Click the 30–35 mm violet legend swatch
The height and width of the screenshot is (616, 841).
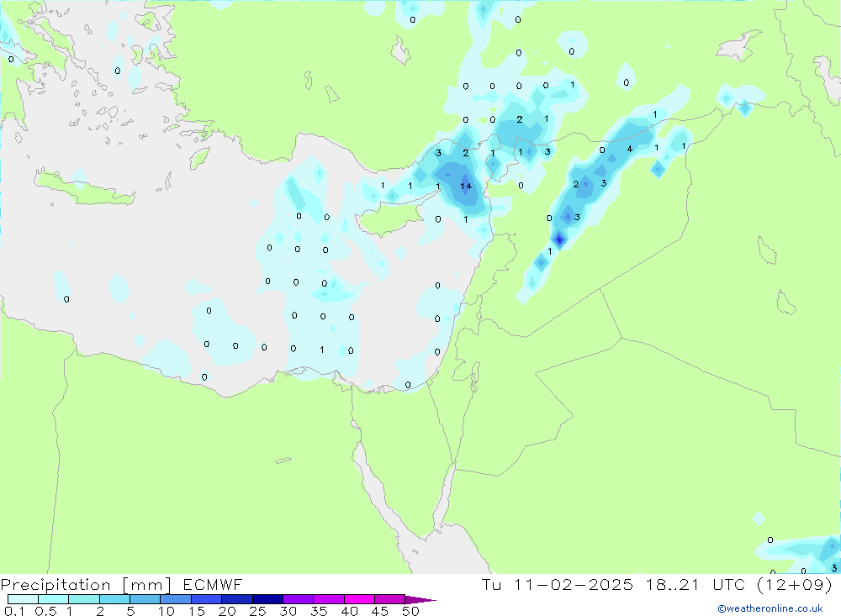pyautogui.click(x=298, y=599)
